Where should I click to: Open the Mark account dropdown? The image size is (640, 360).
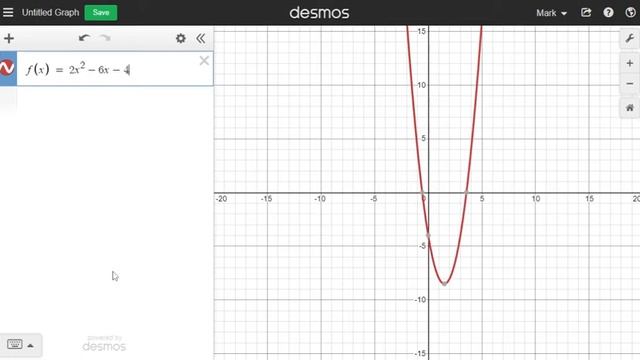tap(551, 13)
